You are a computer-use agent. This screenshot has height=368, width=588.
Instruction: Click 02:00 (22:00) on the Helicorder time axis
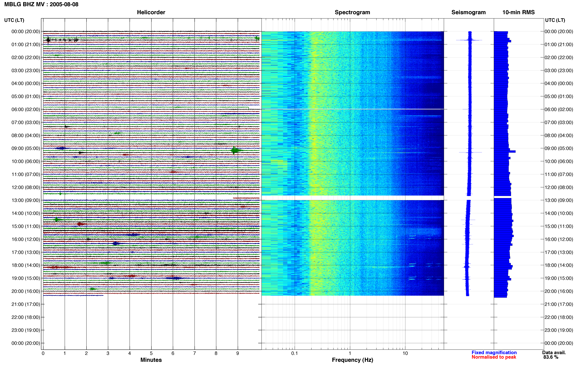click(x=26, y=57)
